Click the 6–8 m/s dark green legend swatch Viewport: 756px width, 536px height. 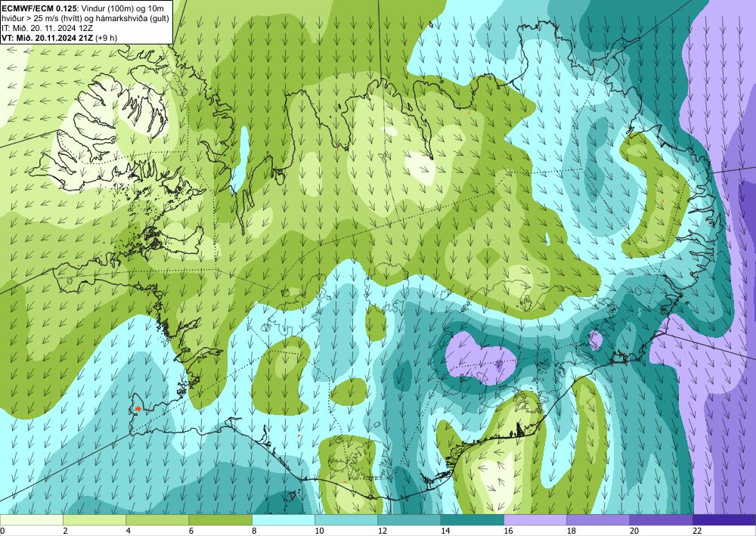[220, 519]
